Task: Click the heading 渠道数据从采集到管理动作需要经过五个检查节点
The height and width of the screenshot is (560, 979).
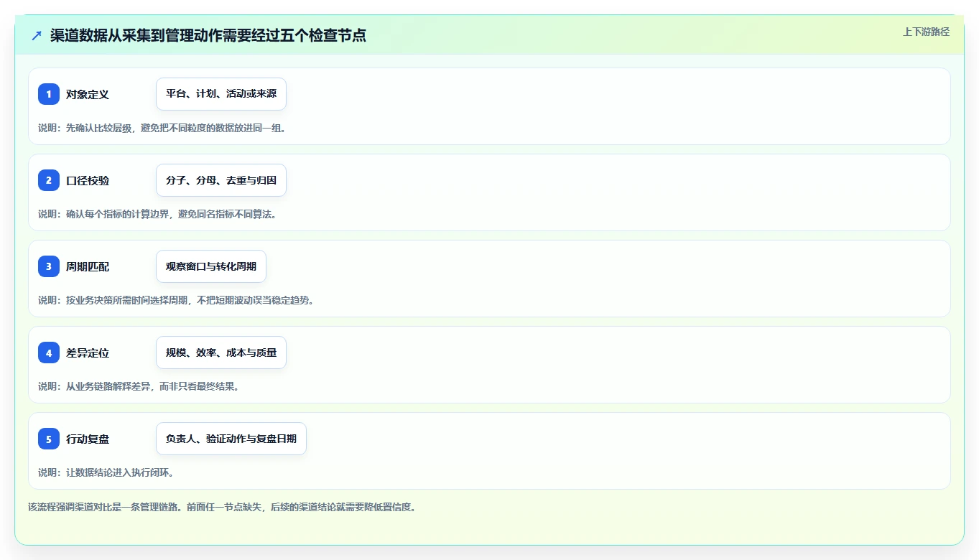Action: 208,35
